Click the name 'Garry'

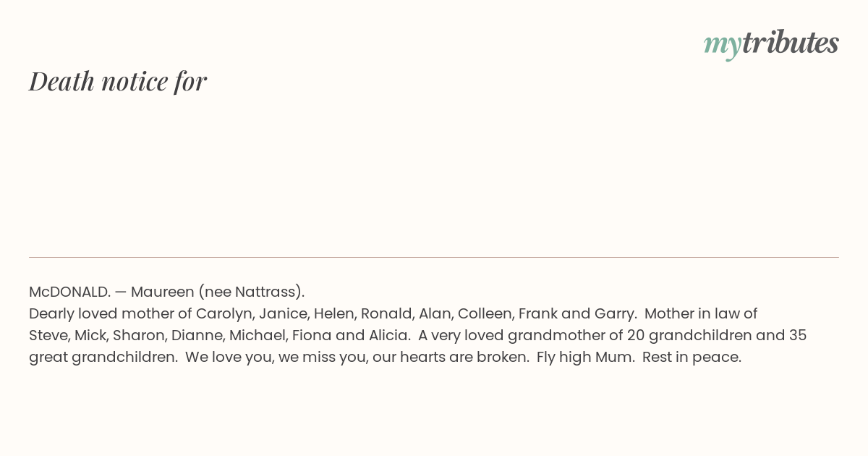tap(613, 313)
